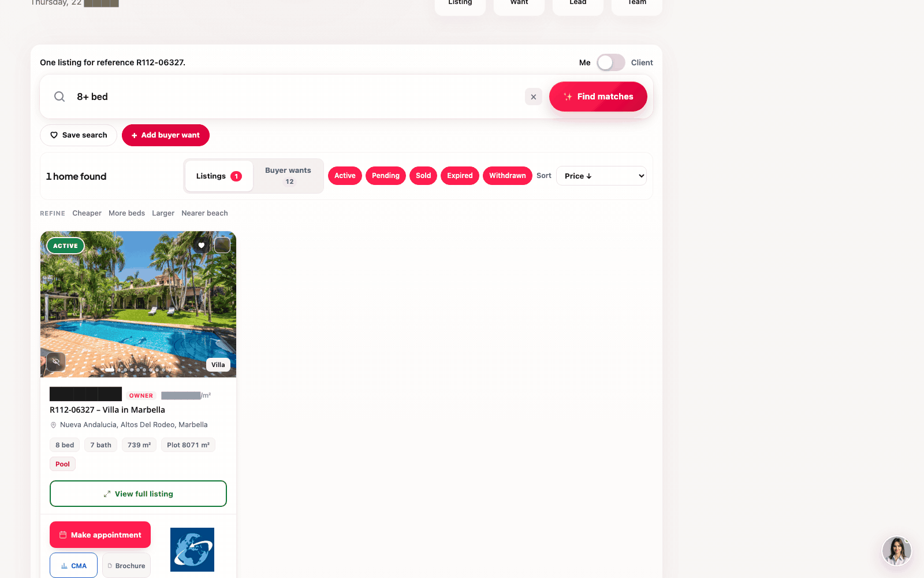Click the villa listing photo

pos(138,305)
